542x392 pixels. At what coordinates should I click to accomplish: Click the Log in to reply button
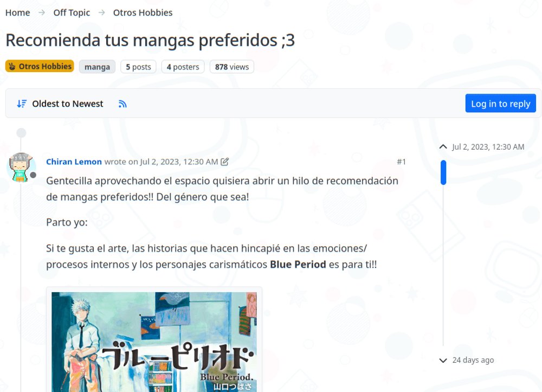pos(500,104)
